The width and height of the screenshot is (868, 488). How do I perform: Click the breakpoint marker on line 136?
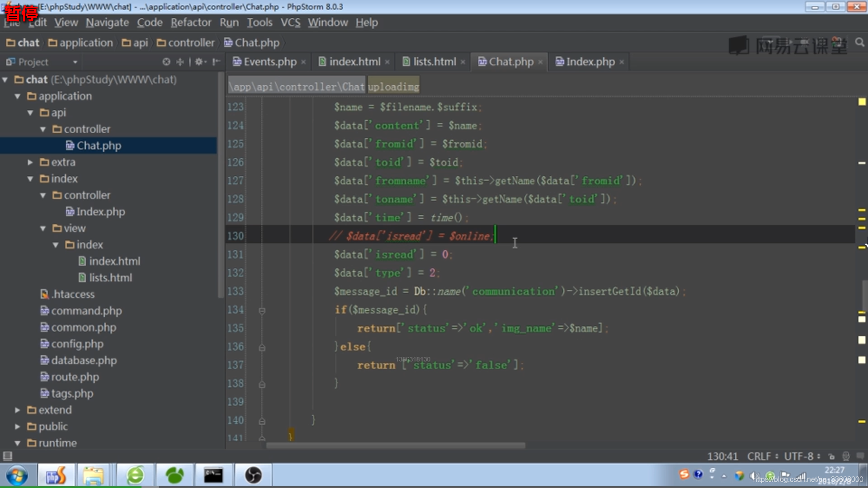[x=261, y=346]
